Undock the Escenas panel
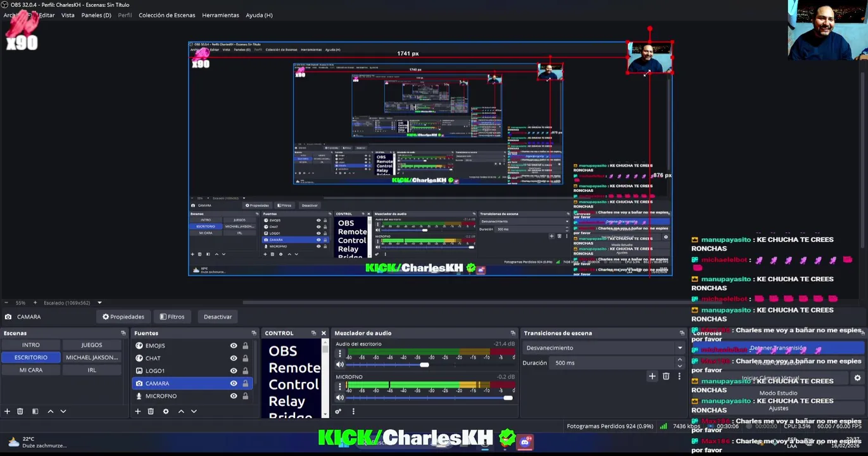The width and height of the screenshot is (868, 456). [123, 333]
